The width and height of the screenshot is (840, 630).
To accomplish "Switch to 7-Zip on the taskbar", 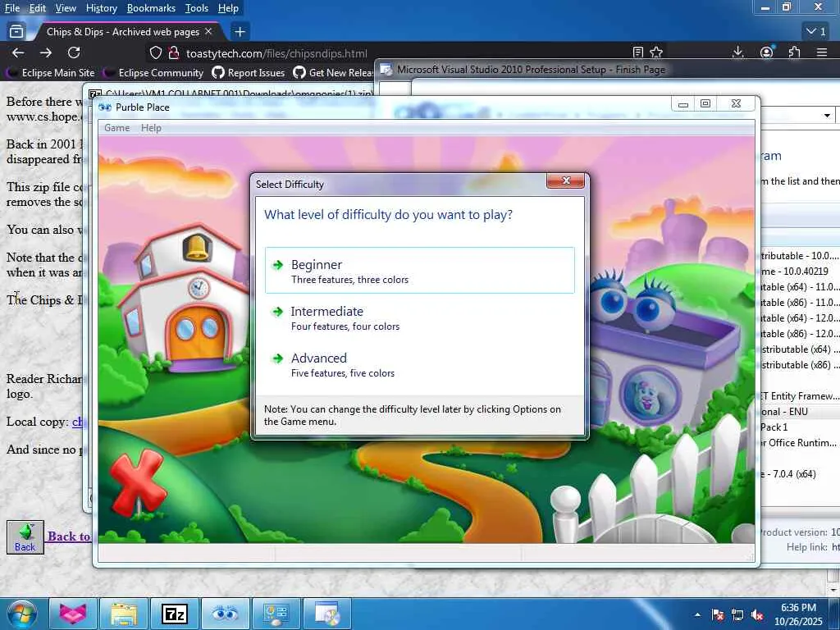I will point(175,614).
